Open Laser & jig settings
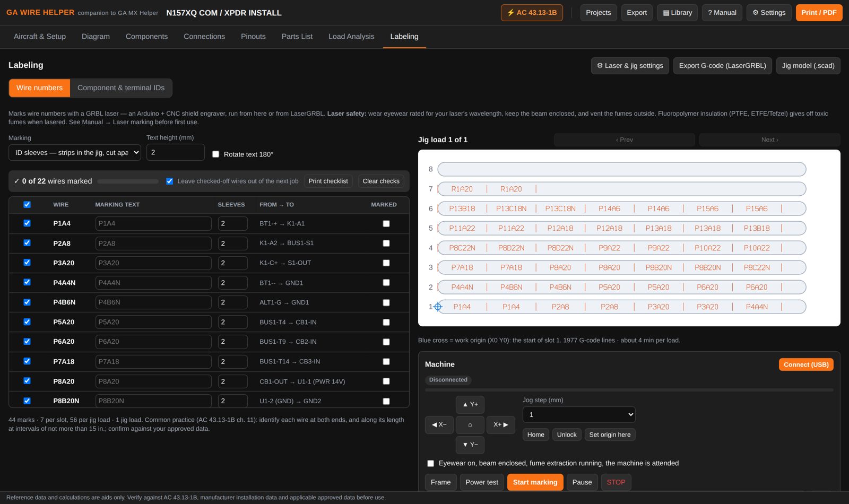Screen dimensions: 849x504 click(630, 66)
